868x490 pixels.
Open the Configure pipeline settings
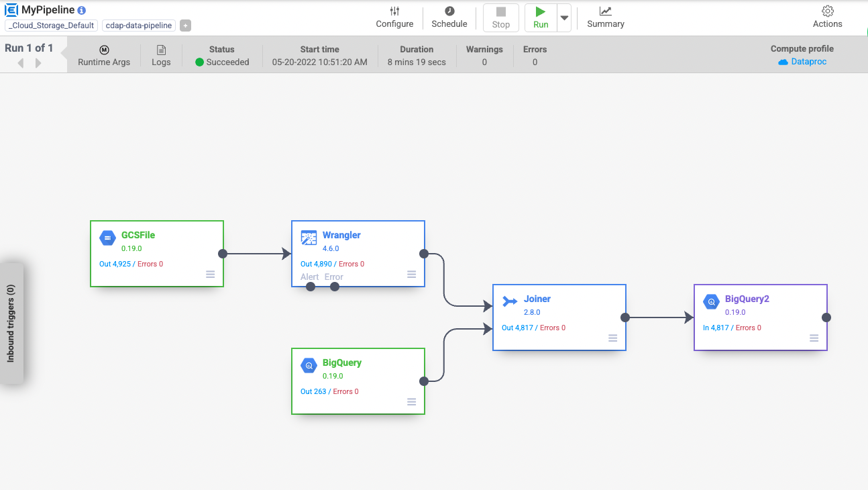tap(394, 17)
